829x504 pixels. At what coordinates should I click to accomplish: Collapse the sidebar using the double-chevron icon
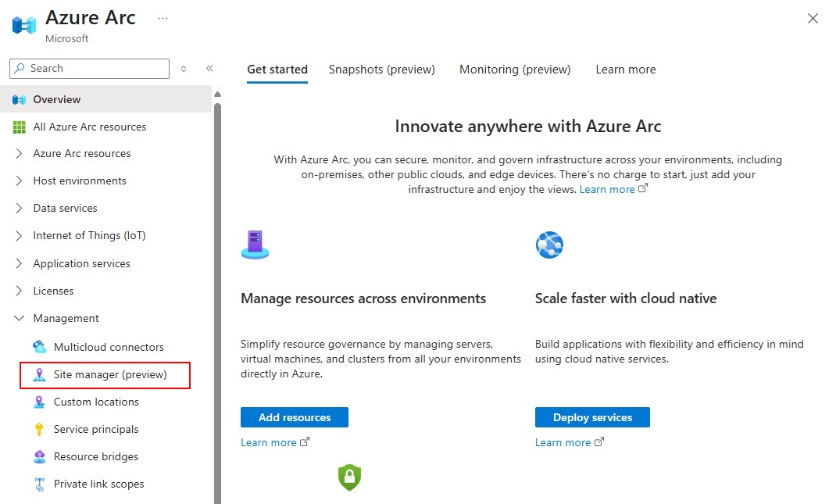point(209,68)
